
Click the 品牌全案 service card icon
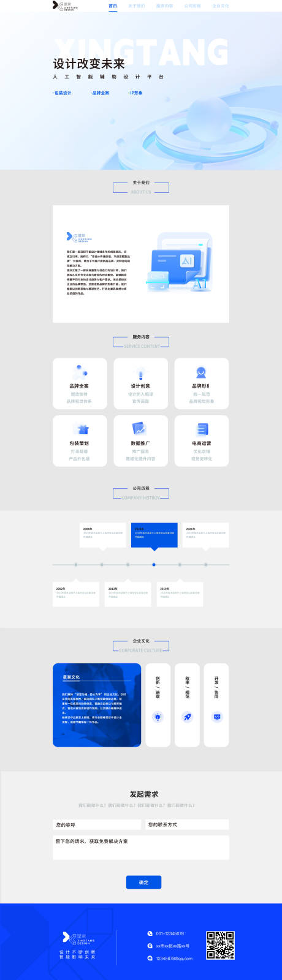click(x=80, y=372)
